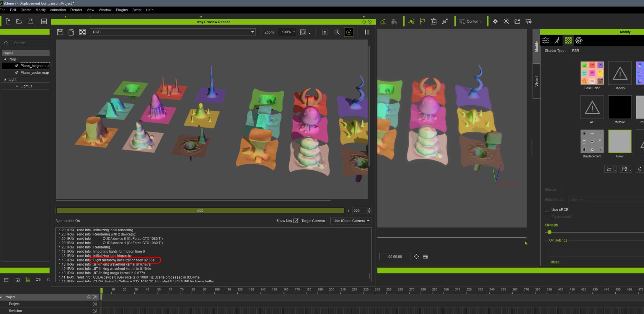This screenshot has width=644, height=314.
Task: Click the list panel icon beside timecode
Action: point(426,257)
